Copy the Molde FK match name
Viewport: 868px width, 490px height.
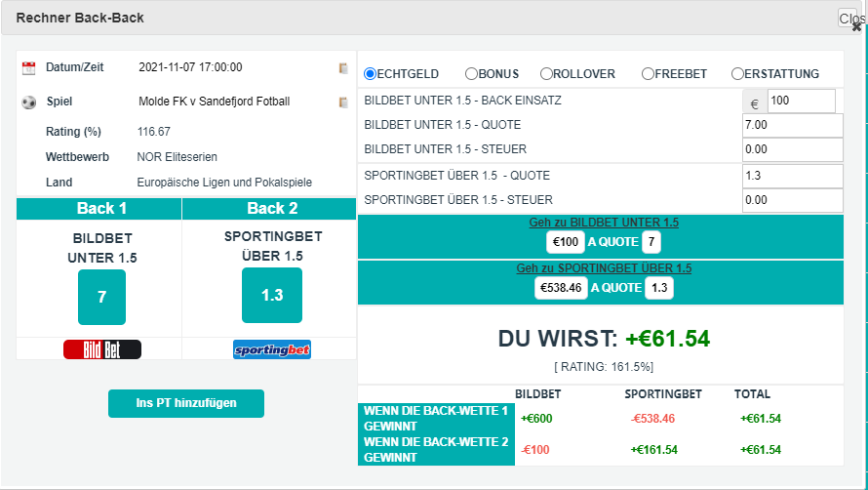343,102
